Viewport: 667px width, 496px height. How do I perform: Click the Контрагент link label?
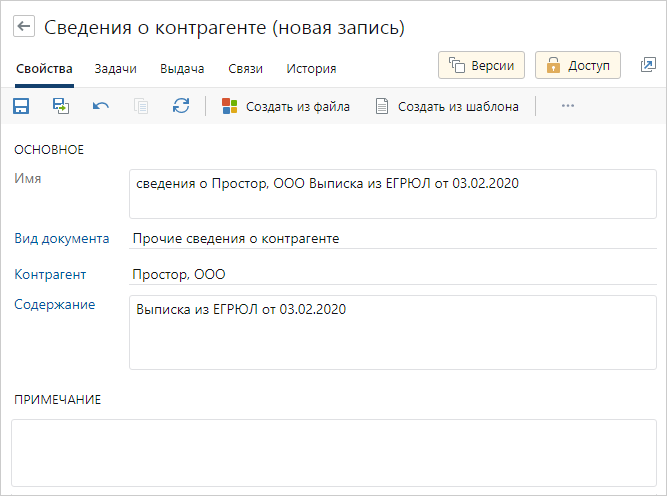point(50,274)
